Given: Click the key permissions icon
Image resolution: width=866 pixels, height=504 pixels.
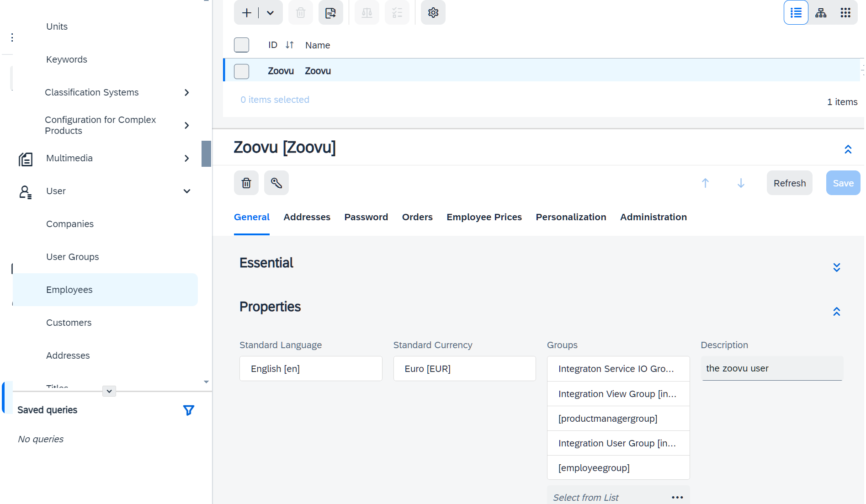Looking at the screenshot, I should pos(276,183).
